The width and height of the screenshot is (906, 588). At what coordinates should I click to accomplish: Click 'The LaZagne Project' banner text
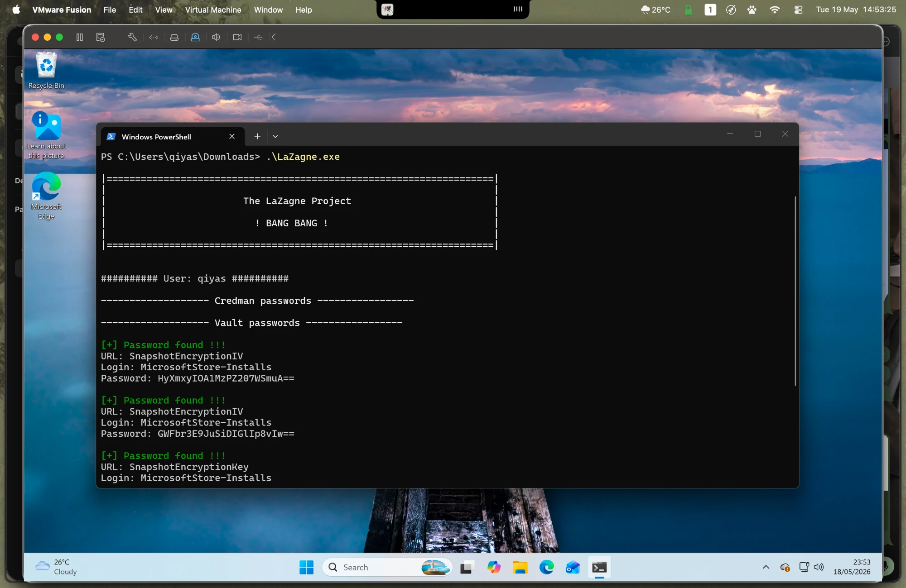[x=297, y=201]
